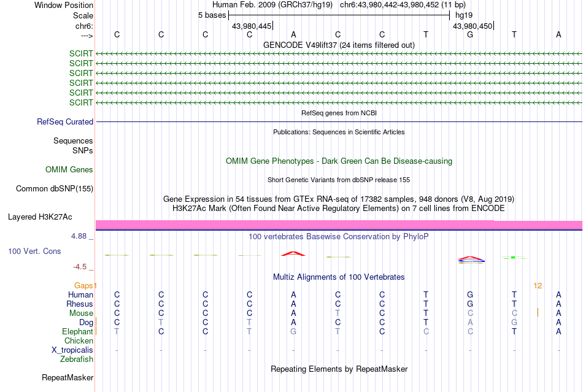Viewport: 583px width, 392px height.
Task: Click the G base in the reference sequence ruler
Action: click(x=470, y=34)
